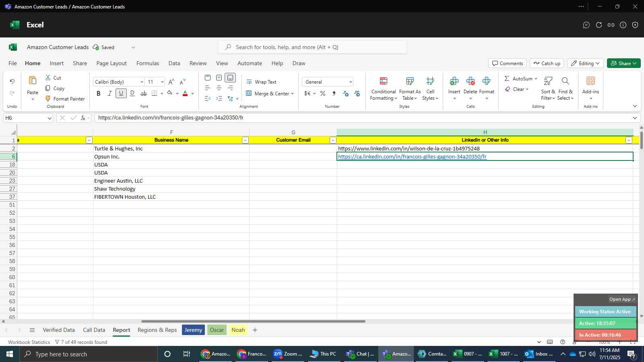Open the francois-gilles-gagnon LinkedIn link
This screenshot has height=362, width=644.
pos(412,156)
